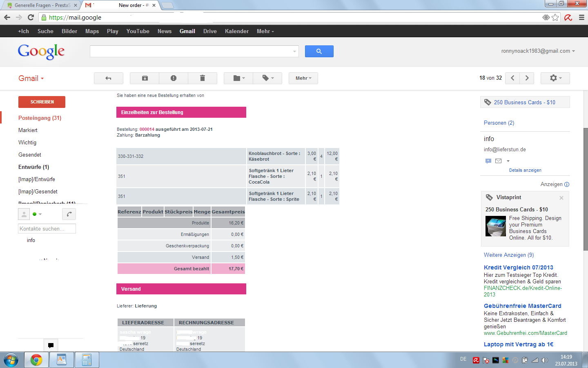Select Bilder in the Google bar
This screenshot has width=588, height=368.
click(69, 31)
